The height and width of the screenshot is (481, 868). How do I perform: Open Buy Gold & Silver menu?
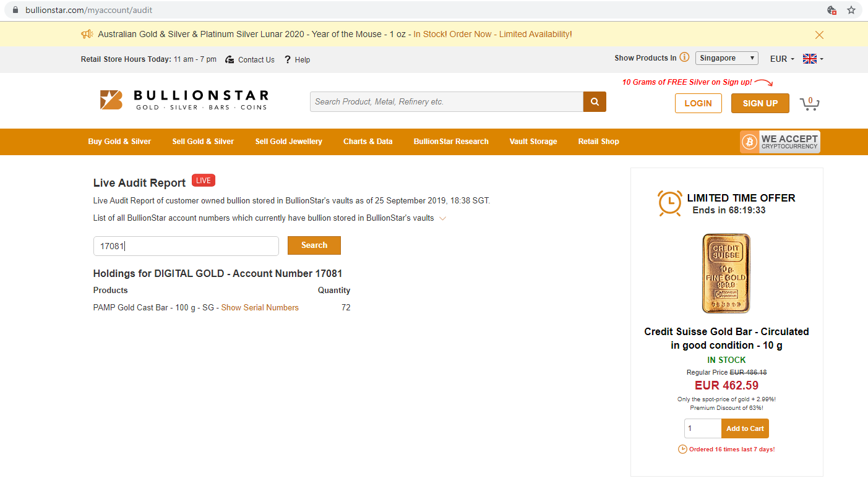[x=119, y=142]
